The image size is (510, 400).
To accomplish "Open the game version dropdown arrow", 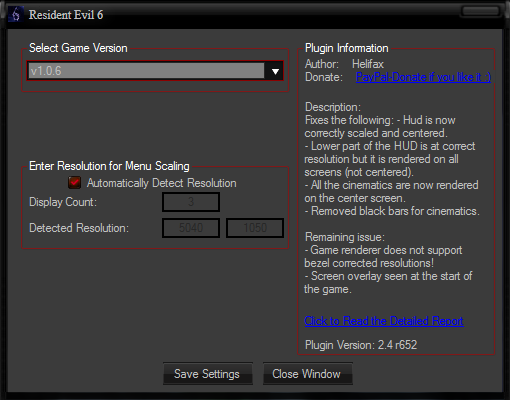I will (275, 71).
